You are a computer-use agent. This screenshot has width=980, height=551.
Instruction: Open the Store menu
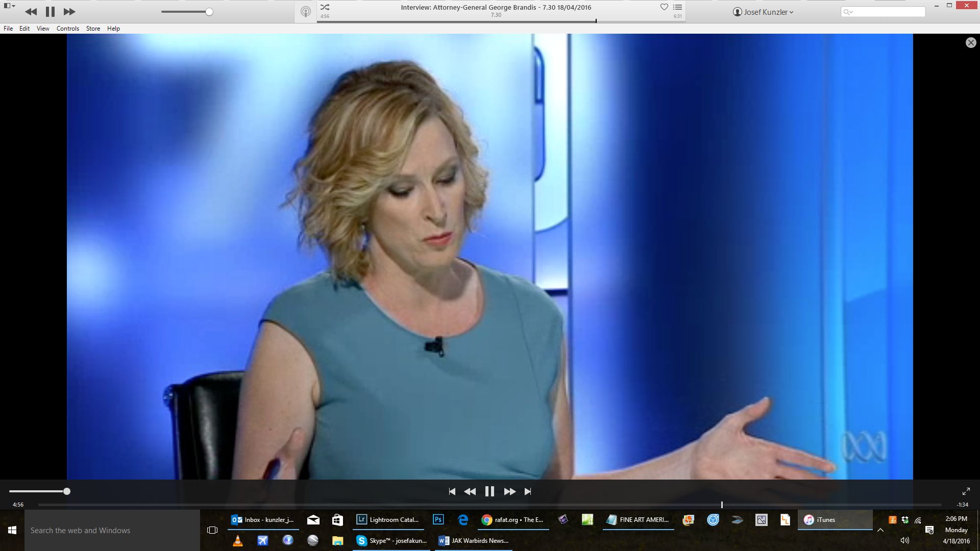pyautogui.click(x=93, y=29)
